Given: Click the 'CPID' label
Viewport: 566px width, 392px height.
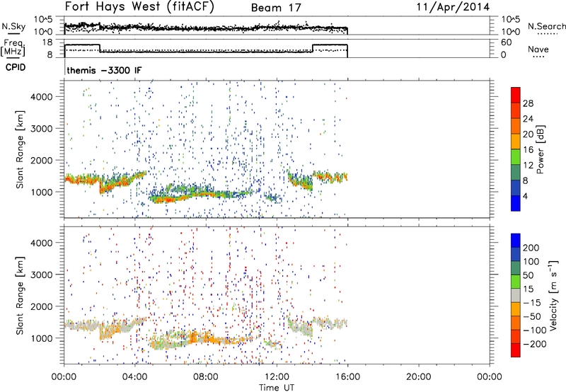Looking at the screenshot, I should click(16, 67).
